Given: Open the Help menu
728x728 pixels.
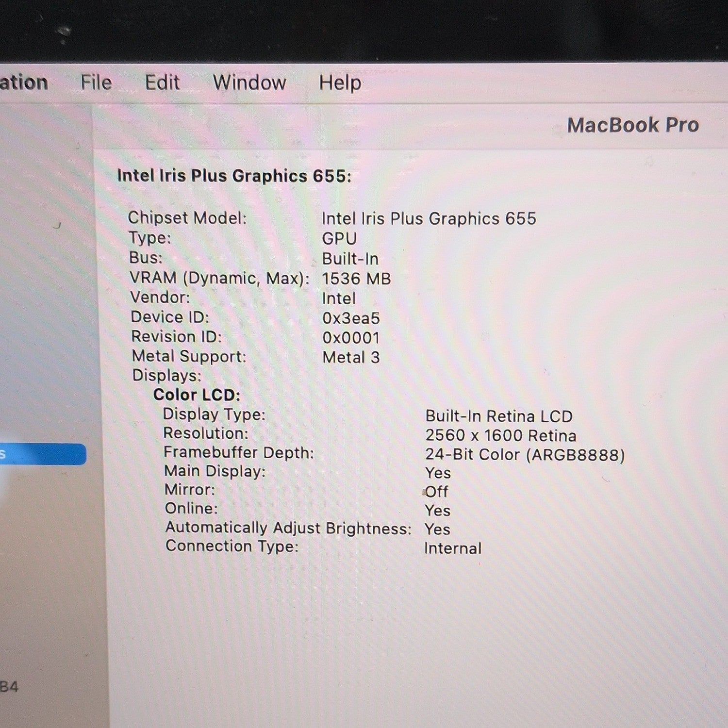Looking at the screenshot, I should click(340, 83).
